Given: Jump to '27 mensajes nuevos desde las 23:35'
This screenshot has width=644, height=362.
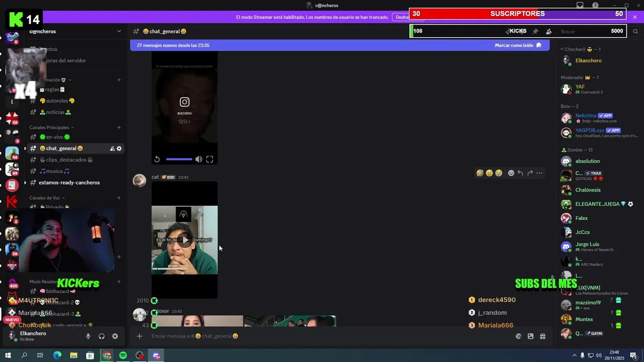Looking at the screenshot, I should click(173, 45).
